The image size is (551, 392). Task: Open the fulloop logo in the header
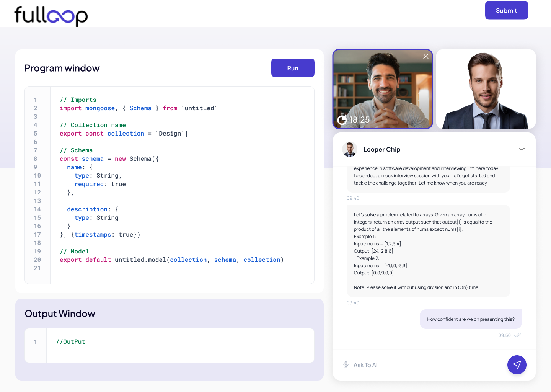point(50,16)
